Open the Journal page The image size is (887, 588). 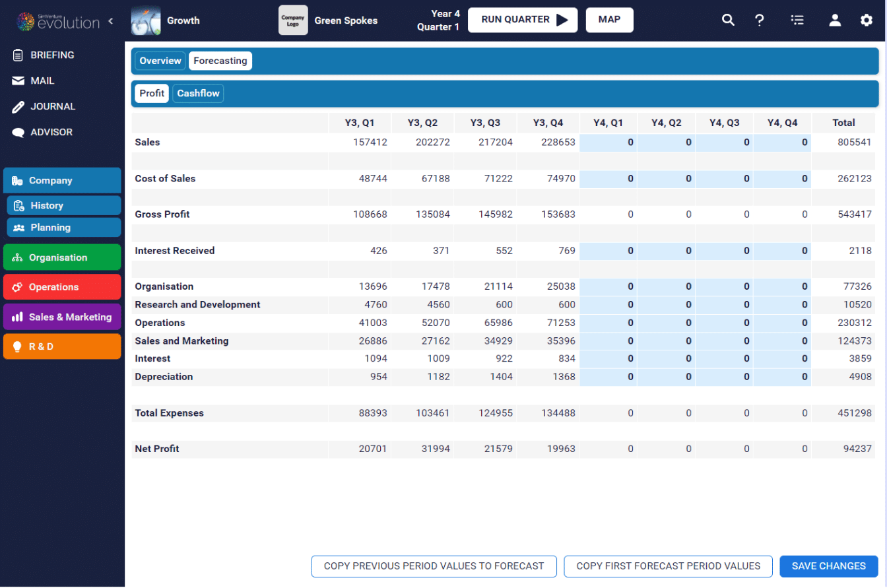pos(53,107)
